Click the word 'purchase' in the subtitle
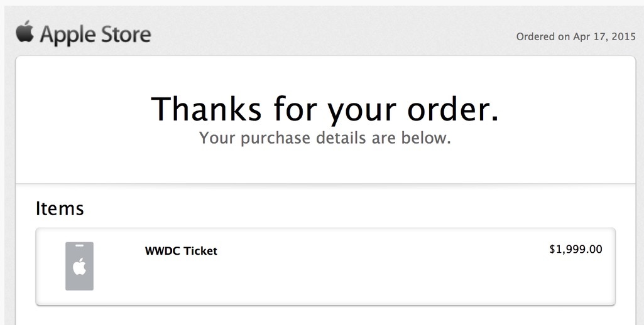644x325 pixels. coord(276,138)
